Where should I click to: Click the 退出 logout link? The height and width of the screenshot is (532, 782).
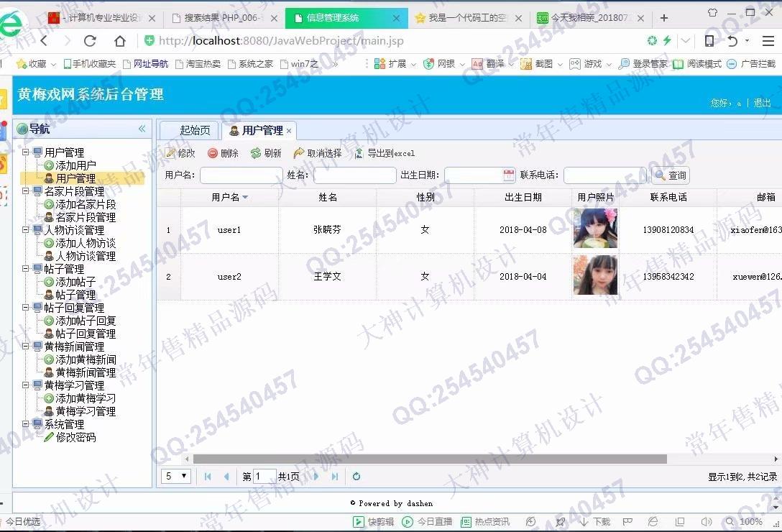(x=762, y=103)
